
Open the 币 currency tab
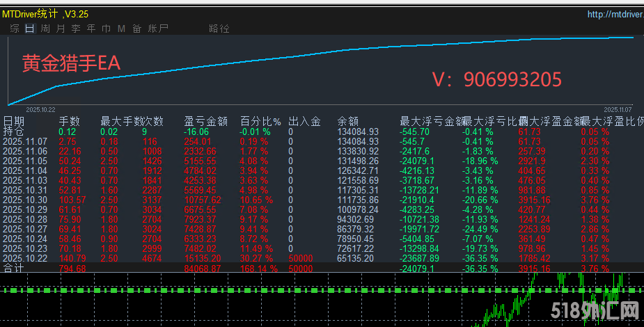(106, 29)
